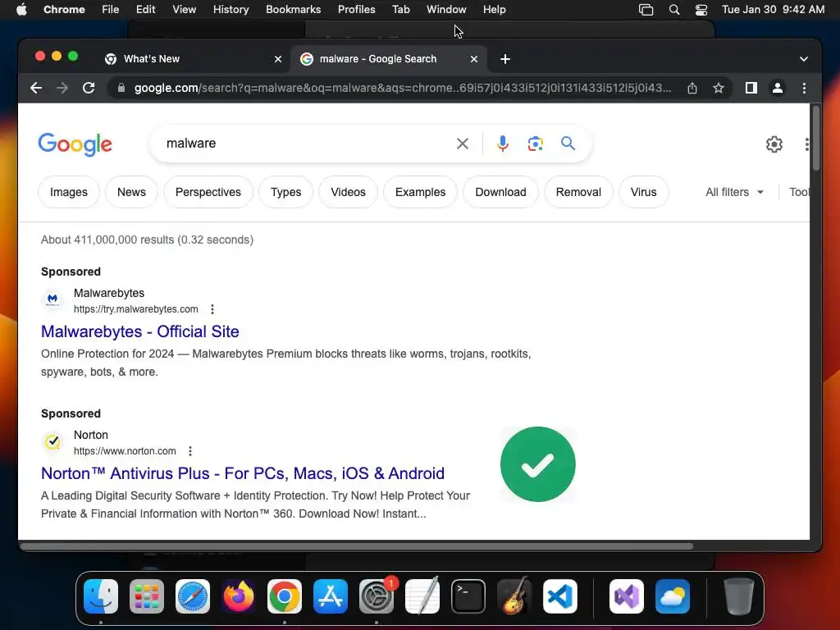
Task: Click the magnifier search button
Action: (x=568, y=143)
